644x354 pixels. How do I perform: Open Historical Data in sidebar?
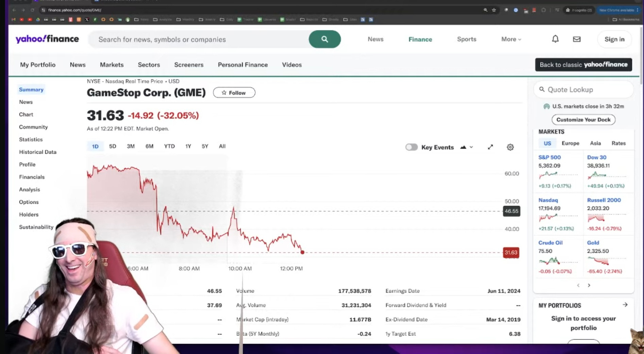tap(38, 152)
